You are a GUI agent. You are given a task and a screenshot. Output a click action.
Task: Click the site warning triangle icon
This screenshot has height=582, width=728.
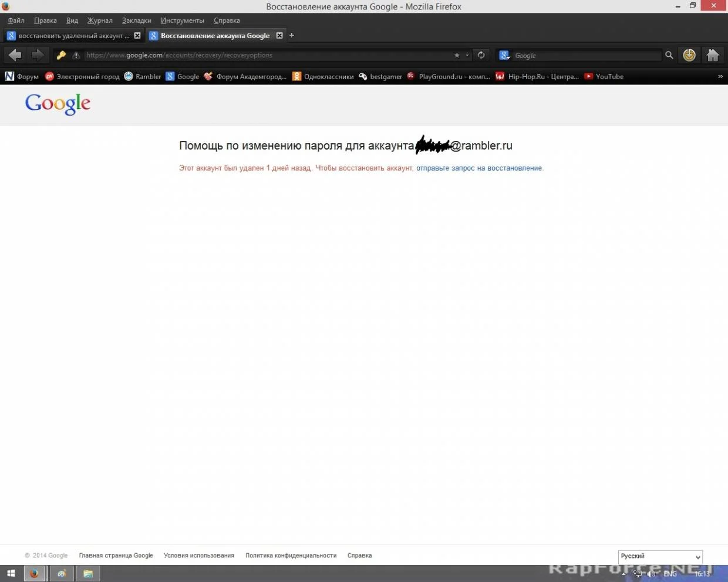point(76,55)
